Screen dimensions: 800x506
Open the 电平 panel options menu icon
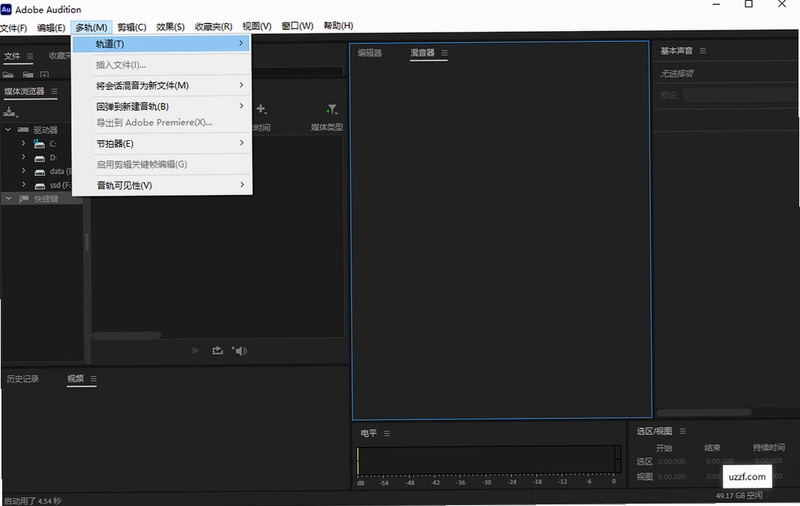point(387,434)
